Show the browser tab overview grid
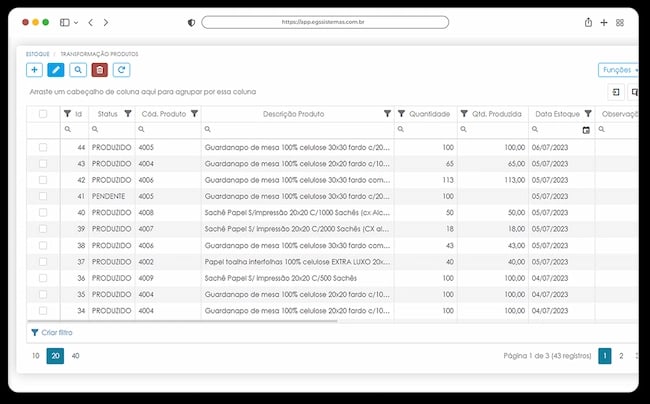Image resolution: width=650 pixels, height=404 pixels. (x=620, y=23)
